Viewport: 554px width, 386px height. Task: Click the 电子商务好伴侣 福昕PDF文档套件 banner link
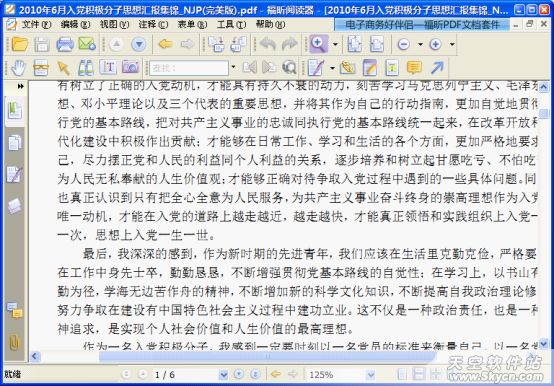pyautogui.click(x=422, y=25)
